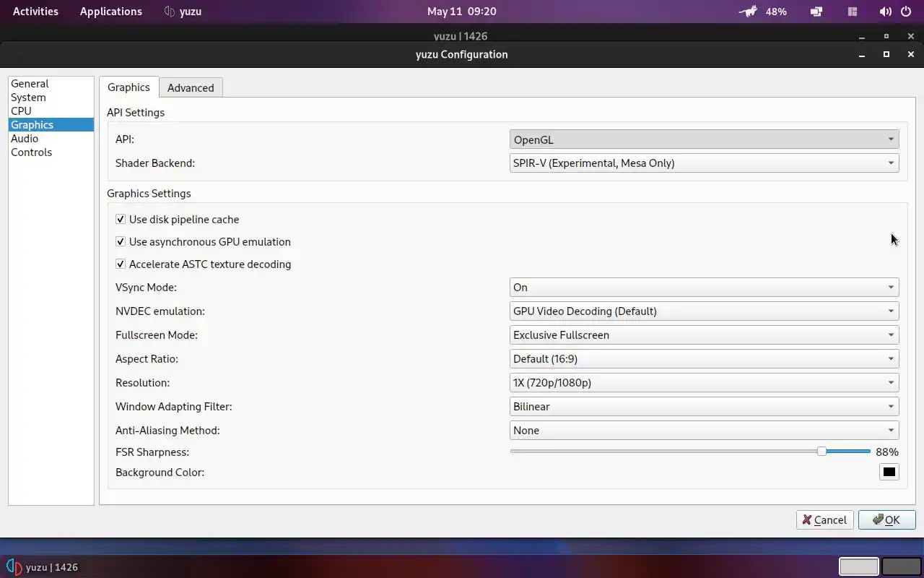
Task: Click the FSR Sharpness slider handle
Action: (821, 451)
